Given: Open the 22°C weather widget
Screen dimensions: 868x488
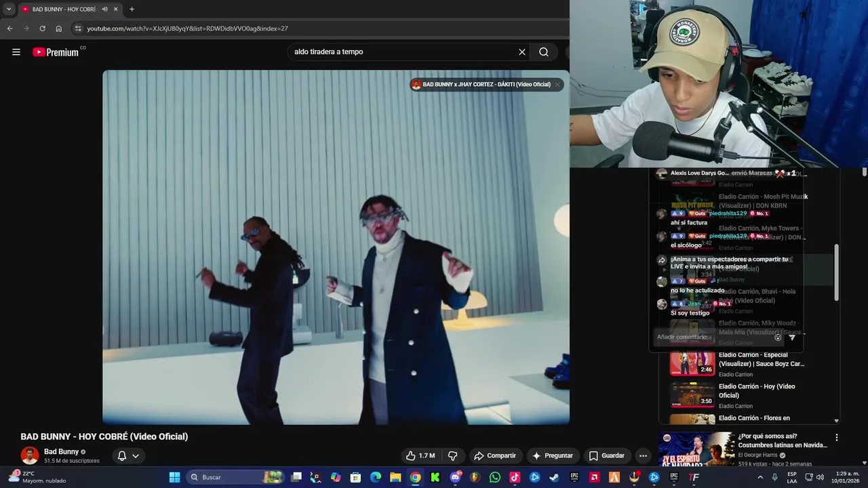Looking at the screenshot, I should (37, 477).
